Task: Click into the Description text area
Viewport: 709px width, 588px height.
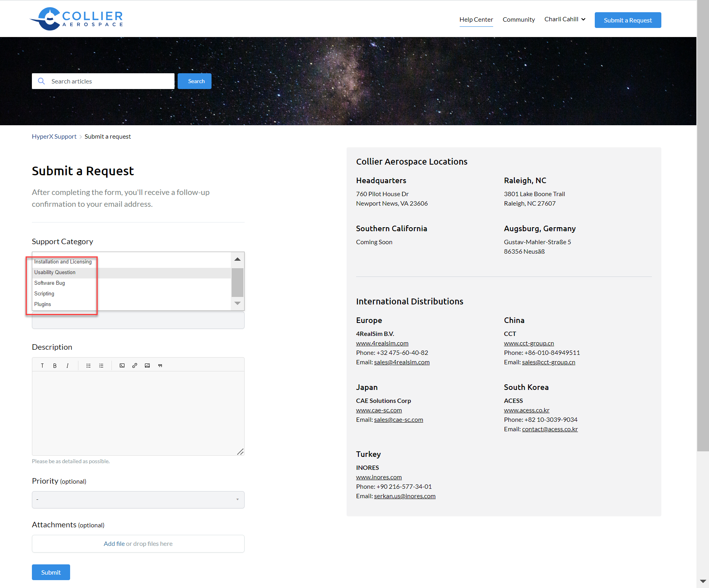Action: click(x=138, y=413)
